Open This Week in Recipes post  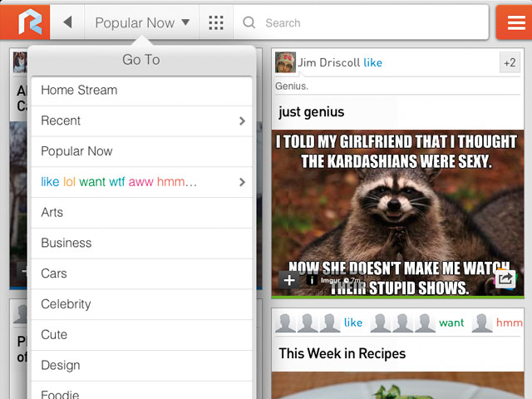pyautogui.click(x=342, y=353)
